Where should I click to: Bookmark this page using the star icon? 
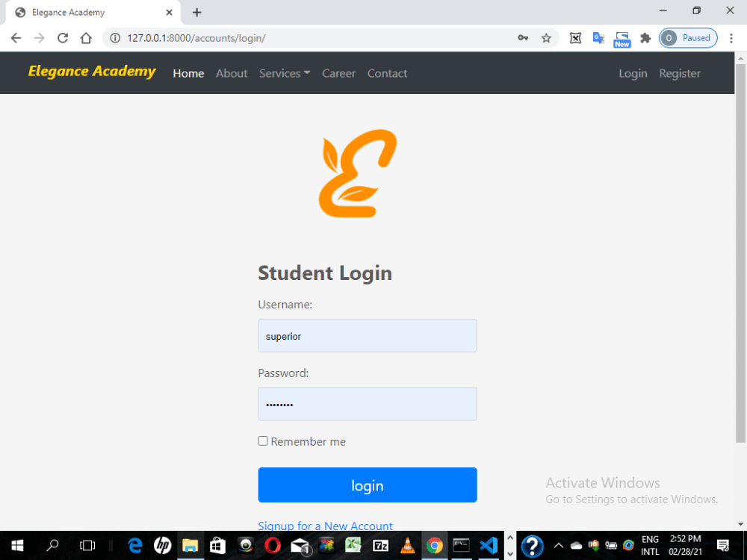(x=546, y=38)
